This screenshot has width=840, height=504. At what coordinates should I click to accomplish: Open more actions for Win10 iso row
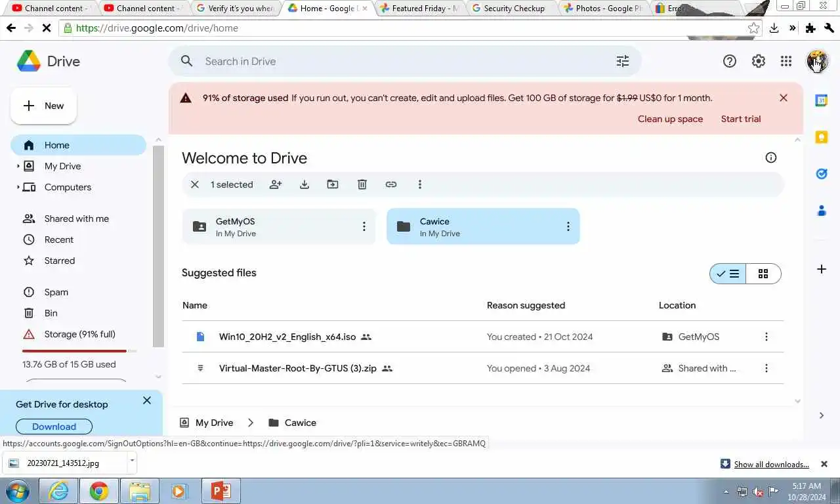coord(766,337)
